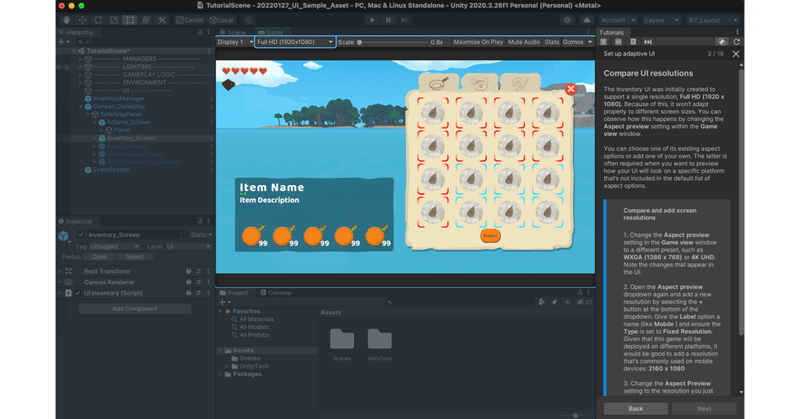Open the Layers dropdown
The image size is (800, 419).
(661, 20)
